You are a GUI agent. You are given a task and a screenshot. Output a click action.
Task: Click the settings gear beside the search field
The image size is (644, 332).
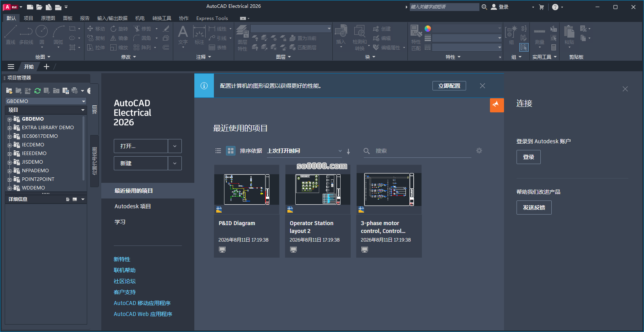pyautogui.click(x=479, y=151)
